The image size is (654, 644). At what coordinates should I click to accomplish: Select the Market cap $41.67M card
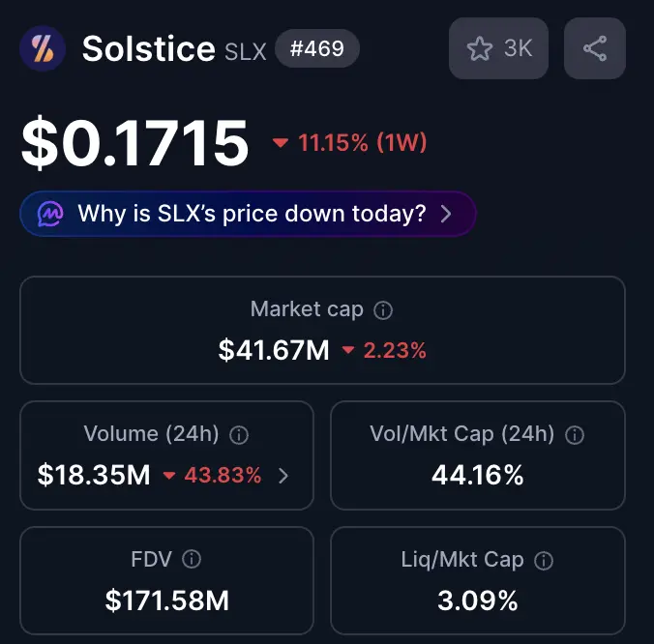pyautogui.click(x=322, y=330)
